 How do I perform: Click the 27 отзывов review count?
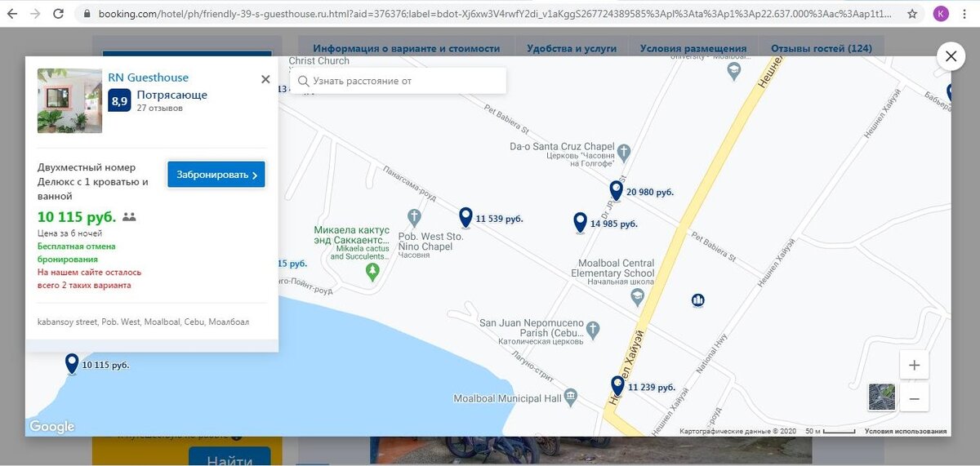(160, 108)
